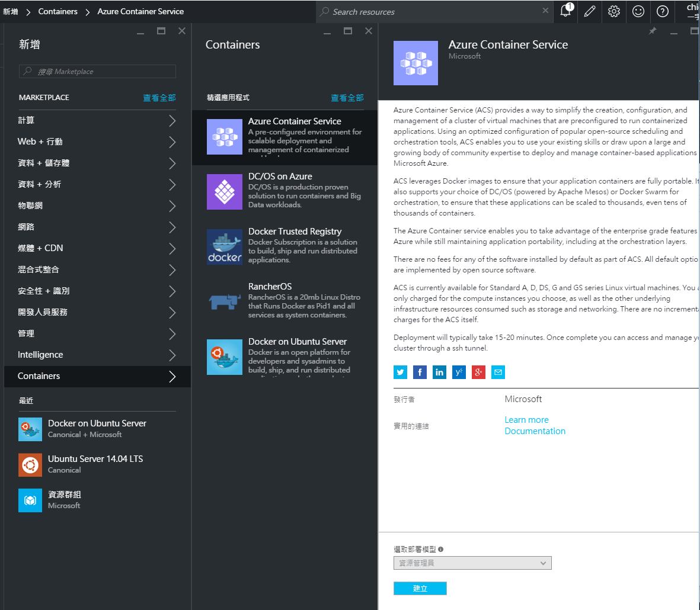Open the Documentation link
The image size is (700, 610).
pos(535,431)
